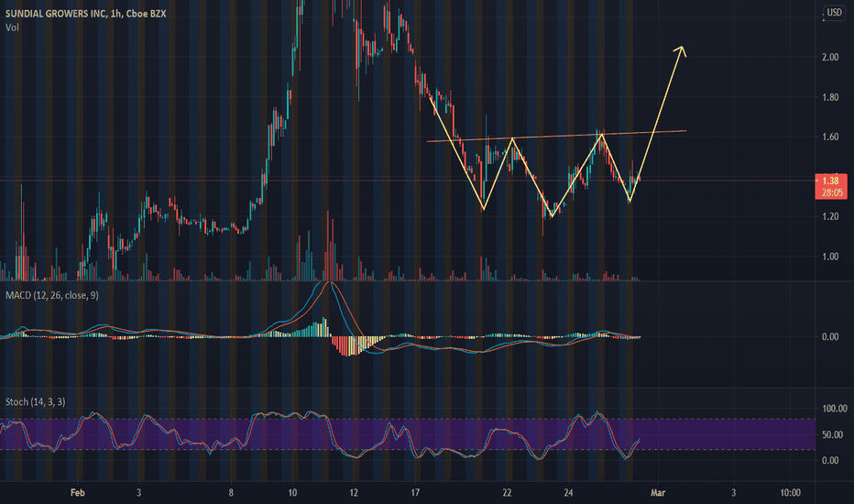Click the 10:00 time label on axis
Image resolution: width=854 pixels, height=504 pixels.
790,493
